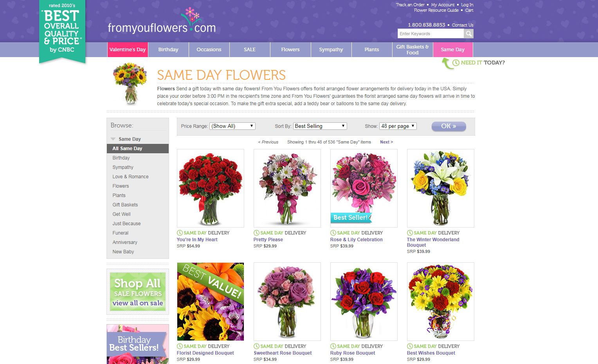The width and height of the screenshot is (598, 364).
Task: Go to Next page of results
Action: (386, 142)
